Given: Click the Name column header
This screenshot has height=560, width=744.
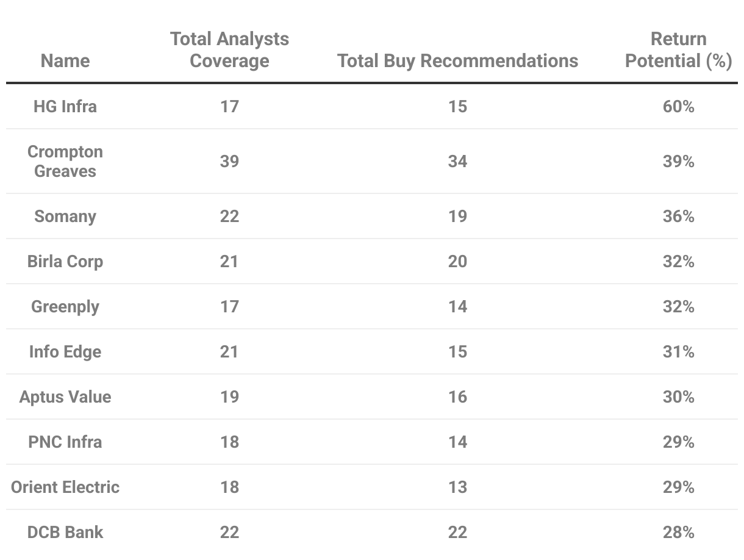Looking at the screenshot, I should (x=65, y=61).
